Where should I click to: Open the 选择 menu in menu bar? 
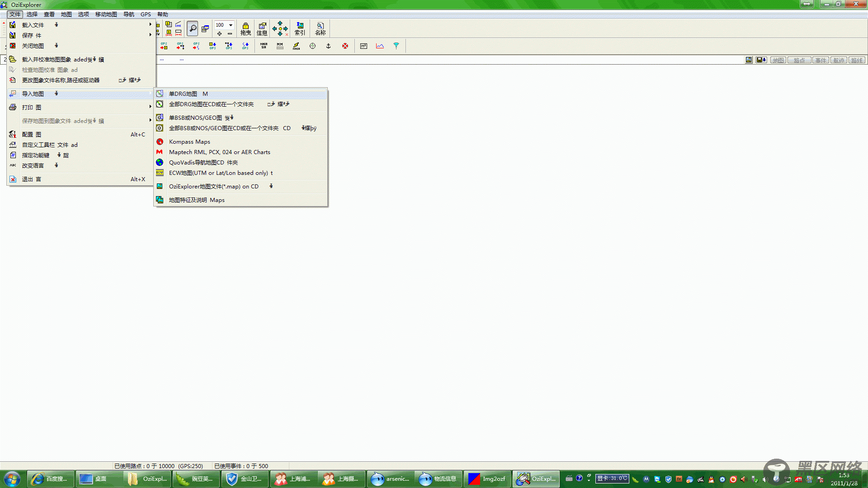coord(32,14)
